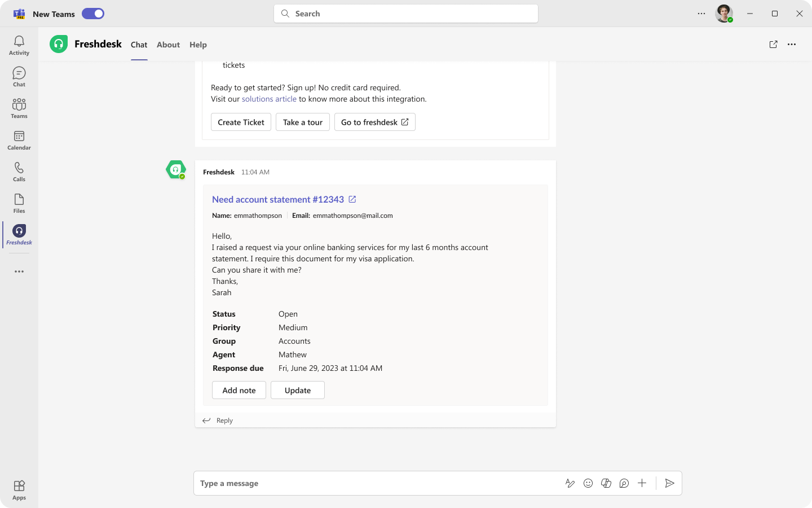Toggle the New Teams switch
This screenshot has width=812, height=508.
[93, 14]
